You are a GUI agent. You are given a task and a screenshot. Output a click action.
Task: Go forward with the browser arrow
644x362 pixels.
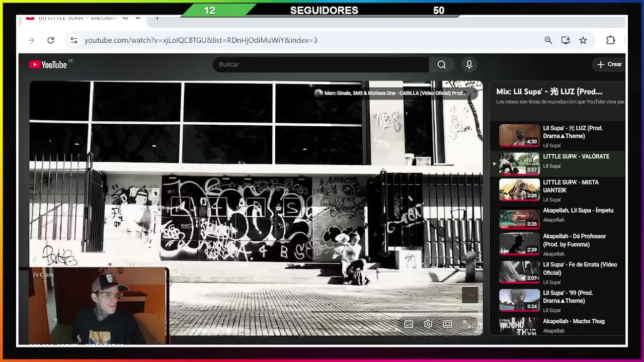[31, 40]
